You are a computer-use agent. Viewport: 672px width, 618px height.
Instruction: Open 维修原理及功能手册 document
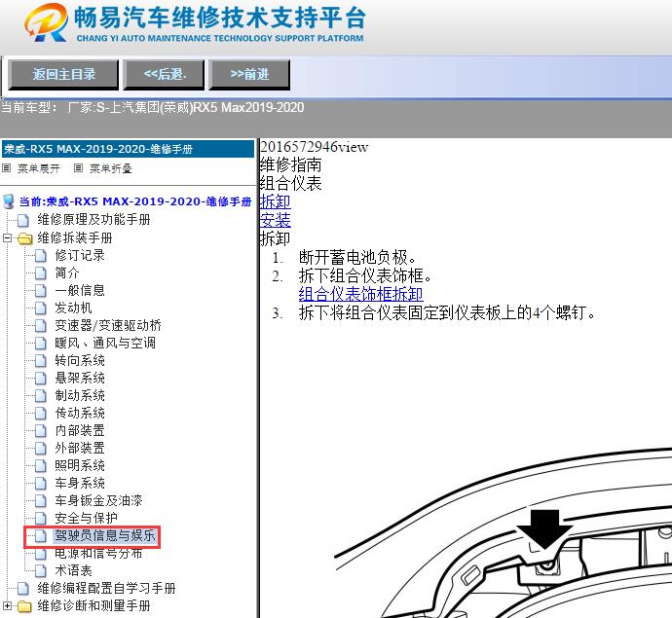[x=93, y=219]
